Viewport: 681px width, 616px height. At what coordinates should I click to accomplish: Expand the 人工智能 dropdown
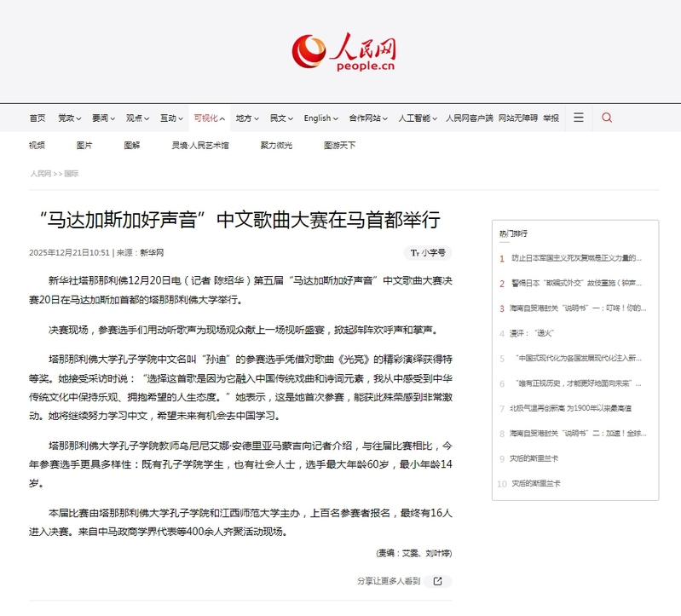[x=418, y=118]
